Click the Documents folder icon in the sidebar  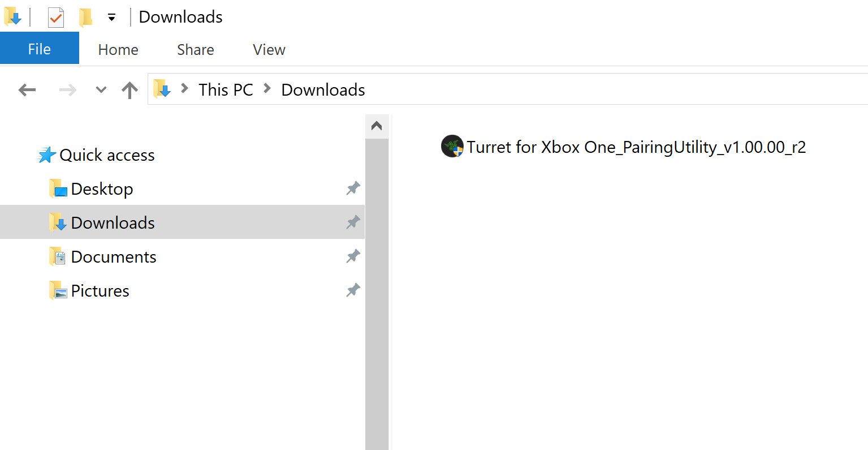pos(58,256)
